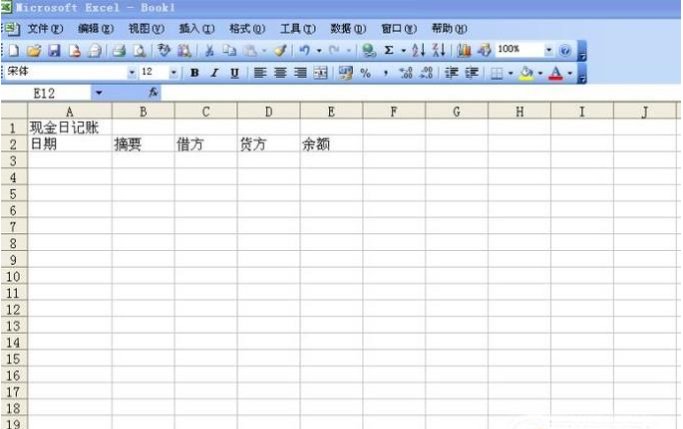This screenshot has width=683, height=429.
Task: Apply the red font color A
Action: [x=556, y=73]
